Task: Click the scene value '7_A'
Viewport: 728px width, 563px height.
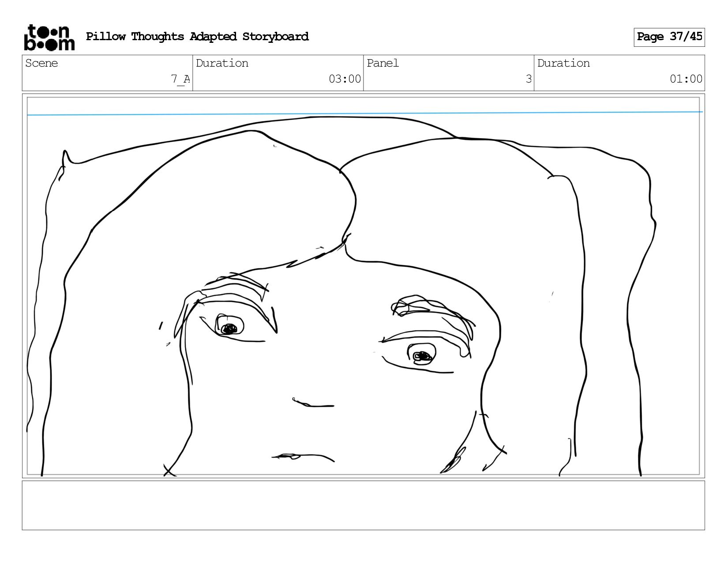Action: 180,79
